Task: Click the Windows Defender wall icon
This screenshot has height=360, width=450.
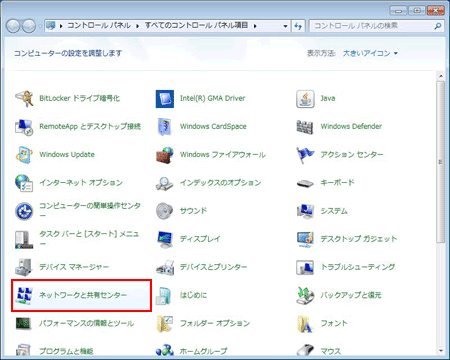Action: 305,127
